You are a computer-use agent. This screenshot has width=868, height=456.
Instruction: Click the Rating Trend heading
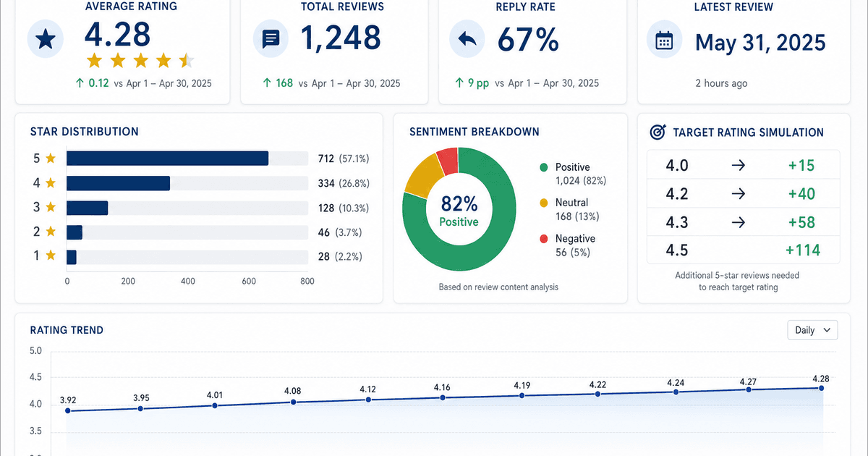coord(67,330)
